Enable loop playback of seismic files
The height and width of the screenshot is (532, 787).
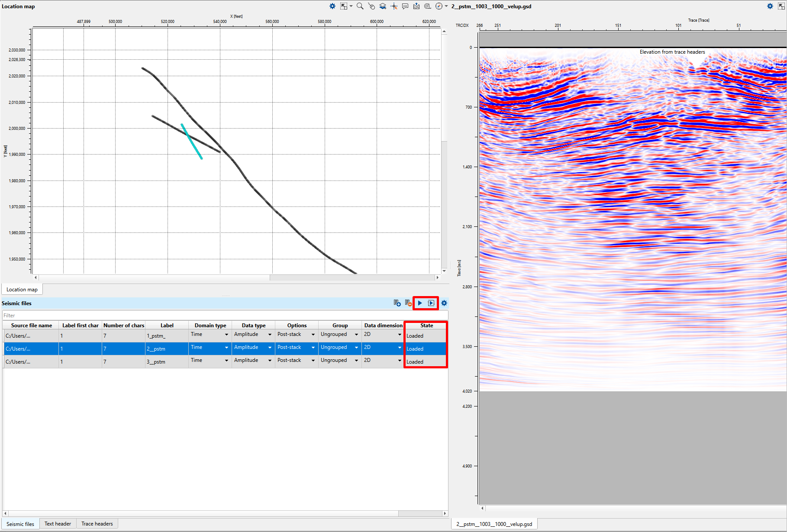[x=431, y=303]
